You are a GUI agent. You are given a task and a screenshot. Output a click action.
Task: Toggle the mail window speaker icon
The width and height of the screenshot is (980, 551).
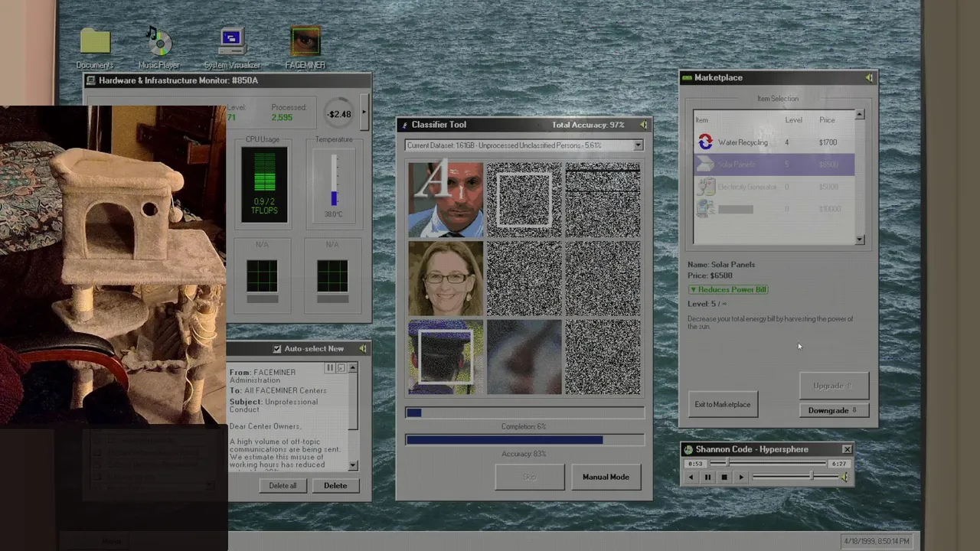click(x=362, y=348)
